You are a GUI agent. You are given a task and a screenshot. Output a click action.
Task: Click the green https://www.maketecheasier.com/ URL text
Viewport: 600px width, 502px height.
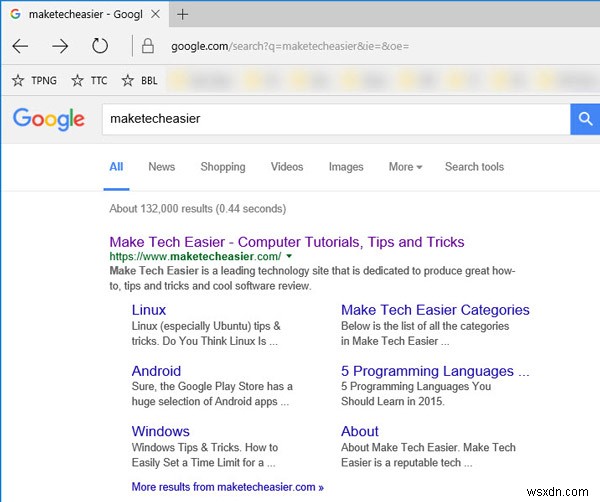coord(195,256)
